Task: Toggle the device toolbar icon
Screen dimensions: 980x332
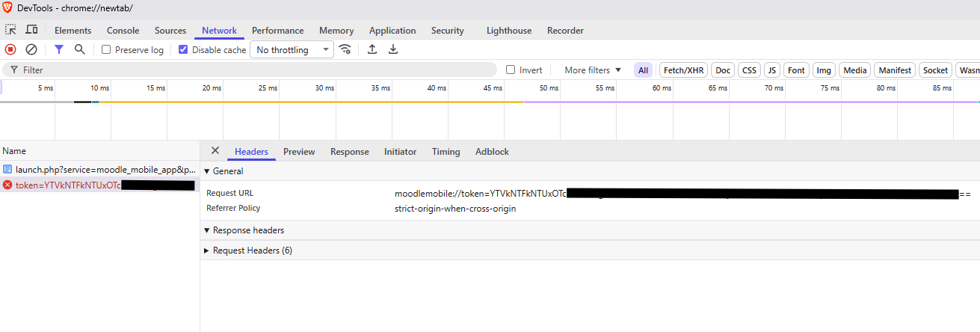Action: 31,30
